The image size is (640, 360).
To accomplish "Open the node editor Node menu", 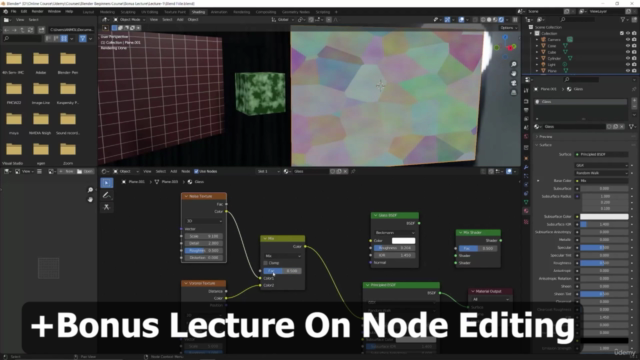I will [186, 171].
